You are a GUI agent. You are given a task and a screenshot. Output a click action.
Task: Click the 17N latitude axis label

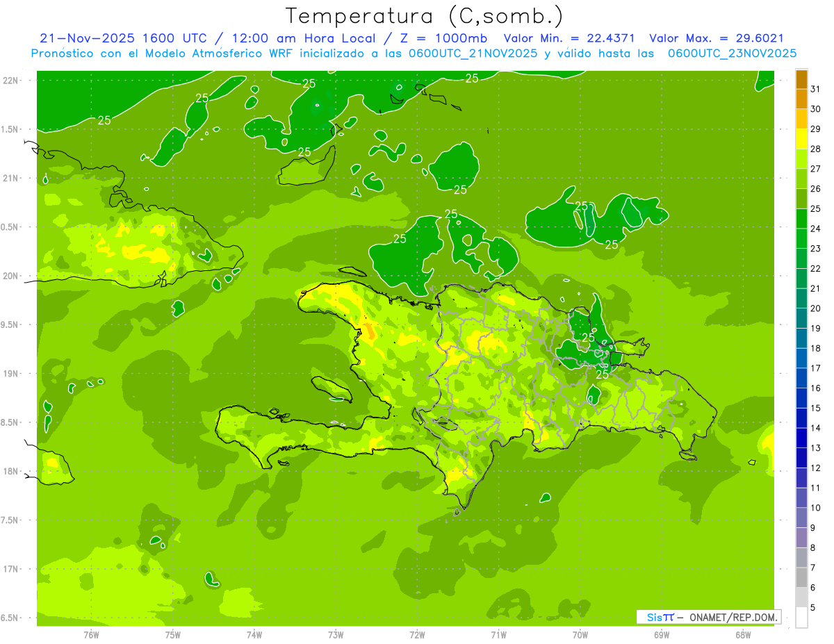tap(12, 569)
